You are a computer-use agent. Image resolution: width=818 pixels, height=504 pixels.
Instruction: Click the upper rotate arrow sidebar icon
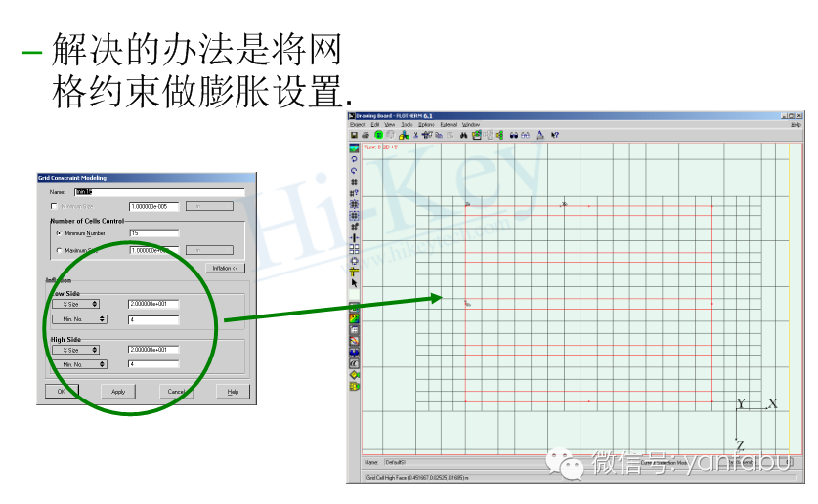(x=354, y=159)
